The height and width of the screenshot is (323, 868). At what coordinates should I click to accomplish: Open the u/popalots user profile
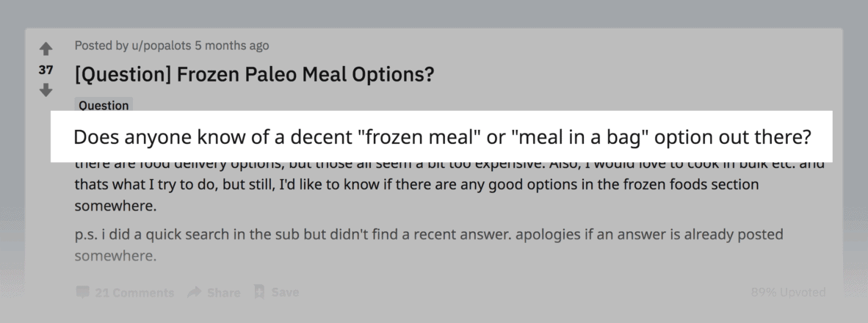(x=161, y=46)
